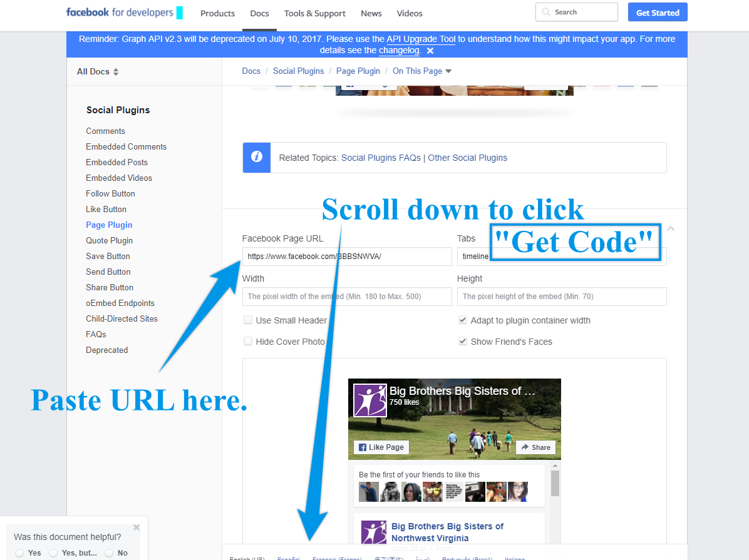The height and width of the screenshot is (560, 749).
Task: Open the Products menu
Action: point(217,13)
